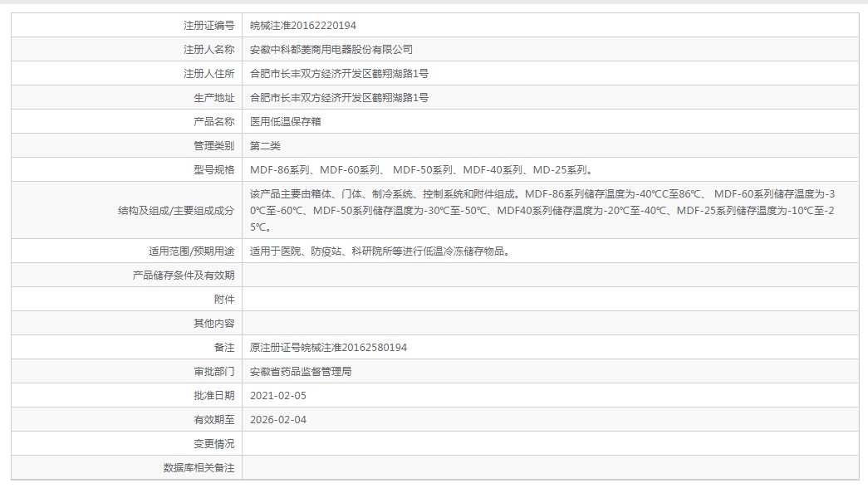Click the 变更情况 label
This screenshot has height=488, width=868.
pyautogui.click(x=213, y=444)
